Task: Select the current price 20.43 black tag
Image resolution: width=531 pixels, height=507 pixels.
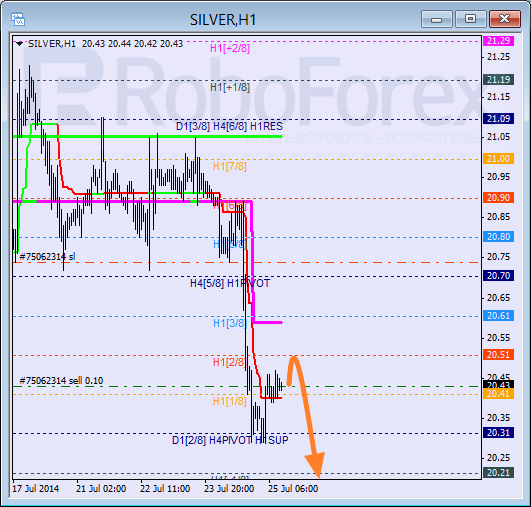Action: click(x=498, y=385)
